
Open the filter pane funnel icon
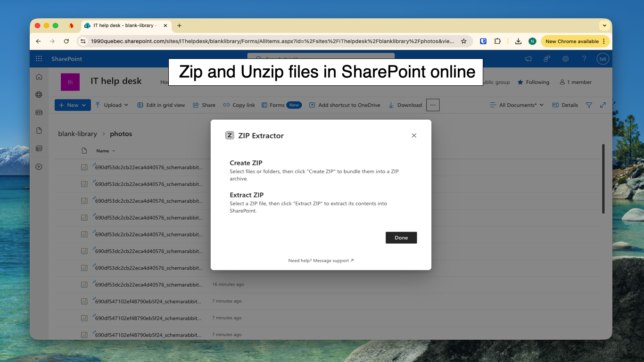[589, 105]
